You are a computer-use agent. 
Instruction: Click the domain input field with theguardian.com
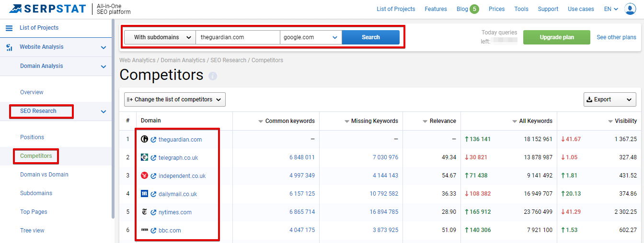pos(238,37)
